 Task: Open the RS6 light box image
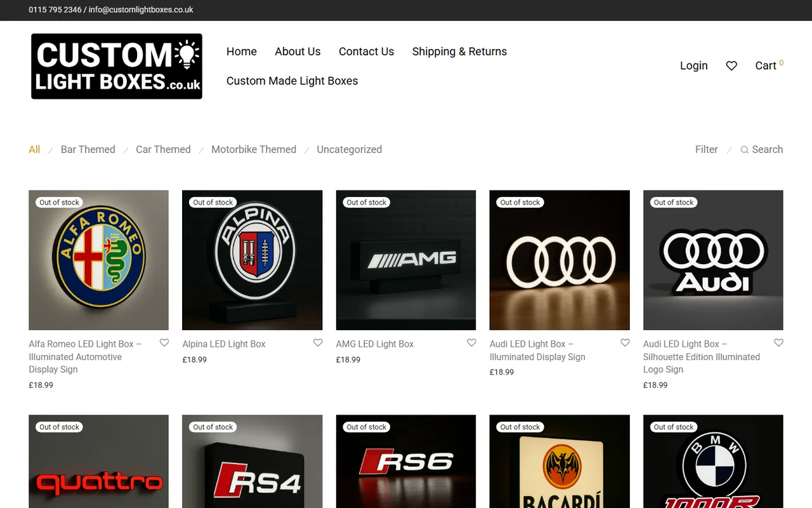(x=406, y=462)
